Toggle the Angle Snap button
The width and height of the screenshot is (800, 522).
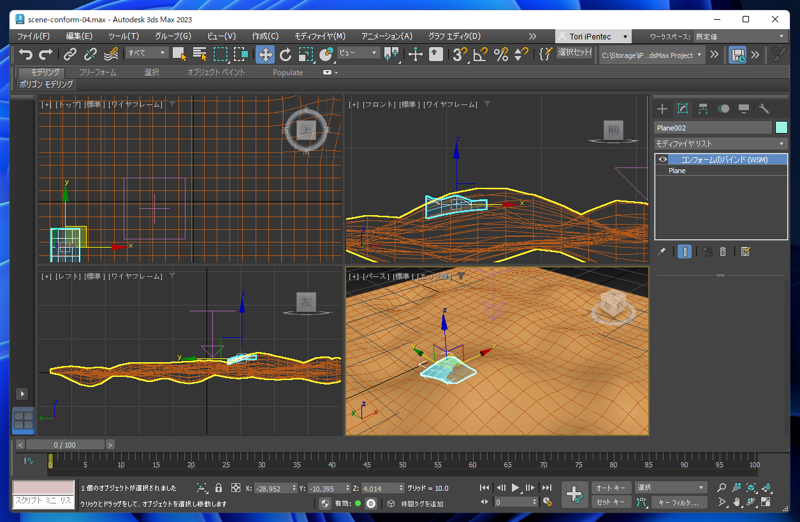480,54
